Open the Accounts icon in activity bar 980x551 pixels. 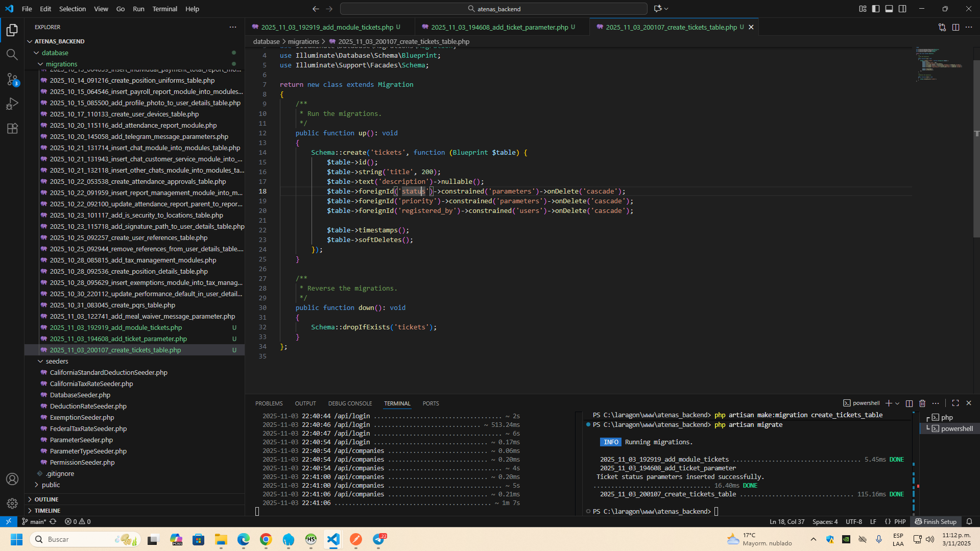pos(12,479)
